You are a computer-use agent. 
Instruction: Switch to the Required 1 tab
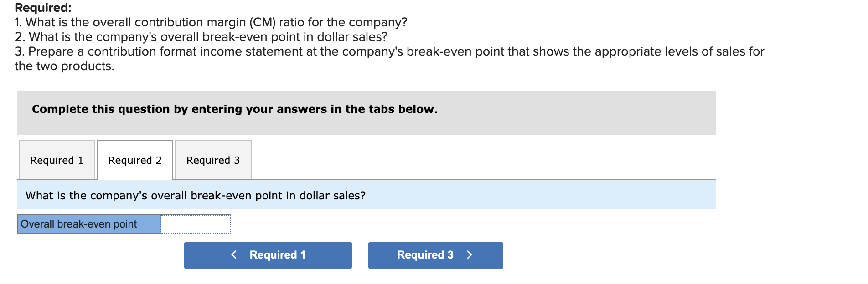coord(57,160)
